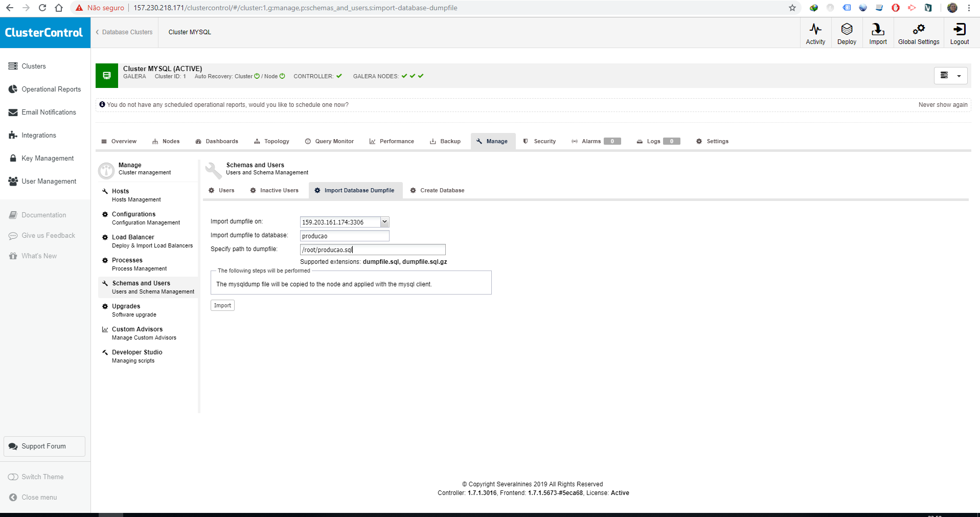Switch Theme using the sidebar control
Image resolution: width=980 pixels, height=517 pixels.
(x=42, y=477)
